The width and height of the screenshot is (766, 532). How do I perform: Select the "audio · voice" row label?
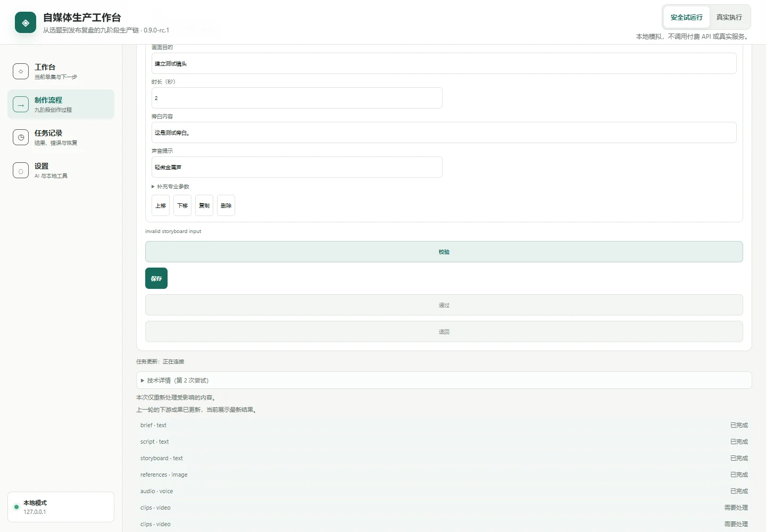[156, 491]
